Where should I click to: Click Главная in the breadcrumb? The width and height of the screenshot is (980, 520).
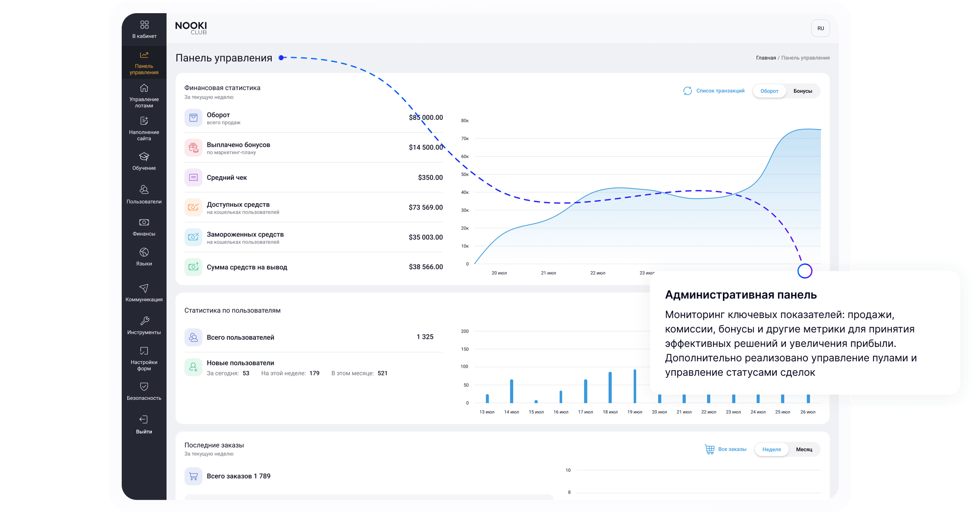pyautogui.click(x=766, y=58)
